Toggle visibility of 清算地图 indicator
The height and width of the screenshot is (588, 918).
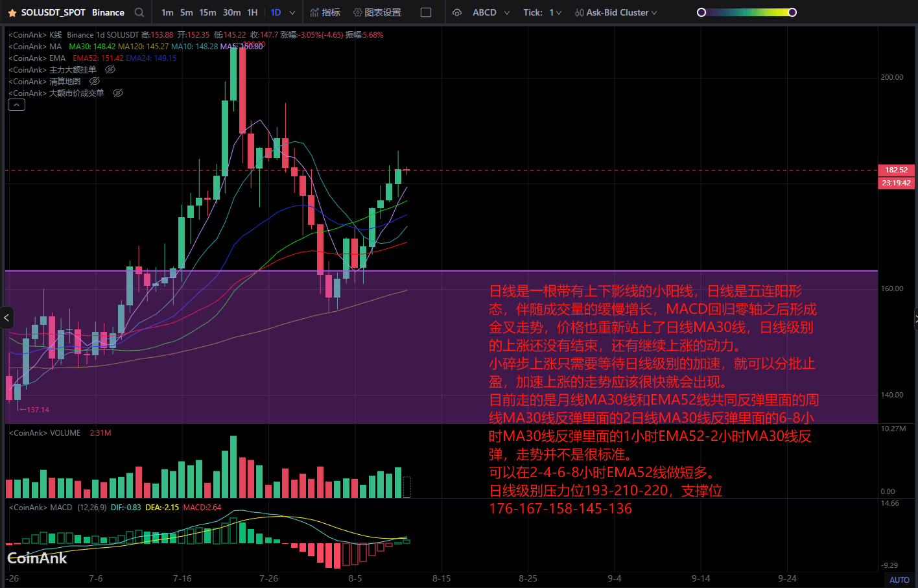(95, 81)
